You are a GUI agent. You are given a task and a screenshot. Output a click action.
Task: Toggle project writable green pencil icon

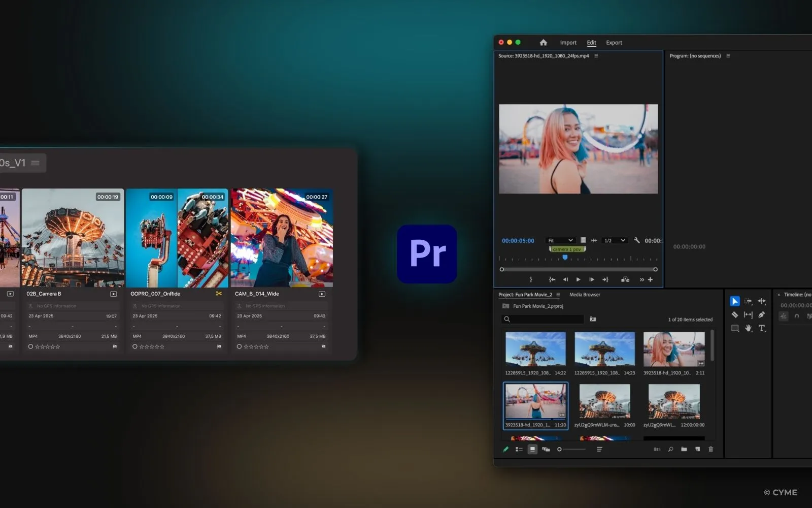tap(505, 449)
